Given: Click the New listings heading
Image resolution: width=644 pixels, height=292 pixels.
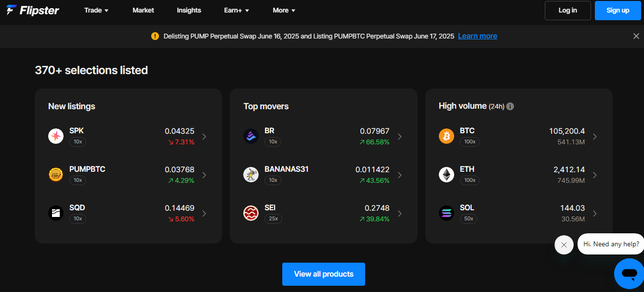Looking at the screenshot, I should pos(72,106).
